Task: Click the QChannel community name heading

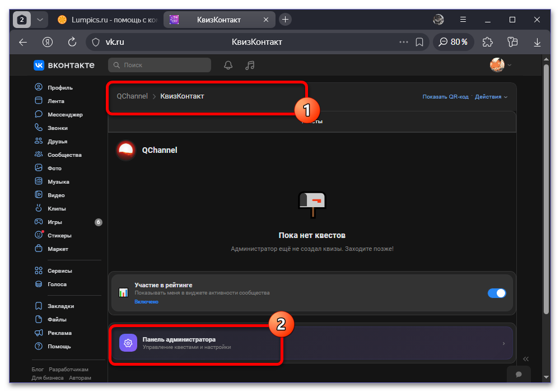Action: pyautogui.click(x=160, y=150)
